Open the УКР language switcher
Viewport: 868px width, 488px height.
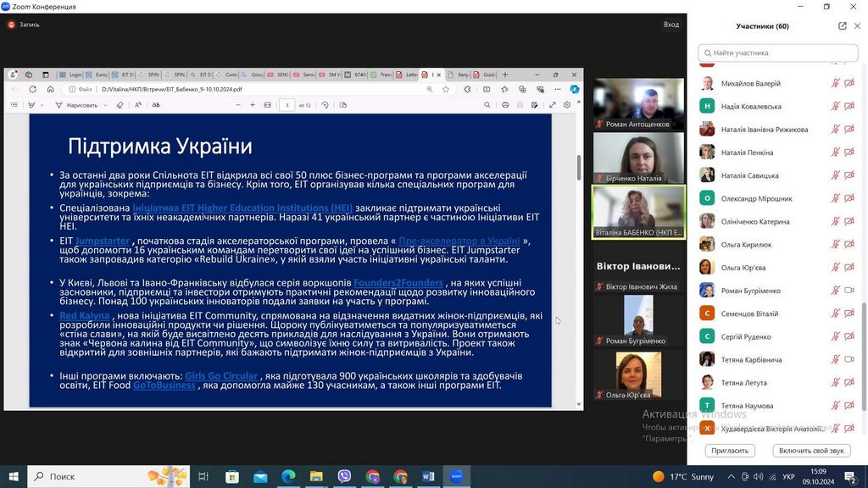[787, 477]
